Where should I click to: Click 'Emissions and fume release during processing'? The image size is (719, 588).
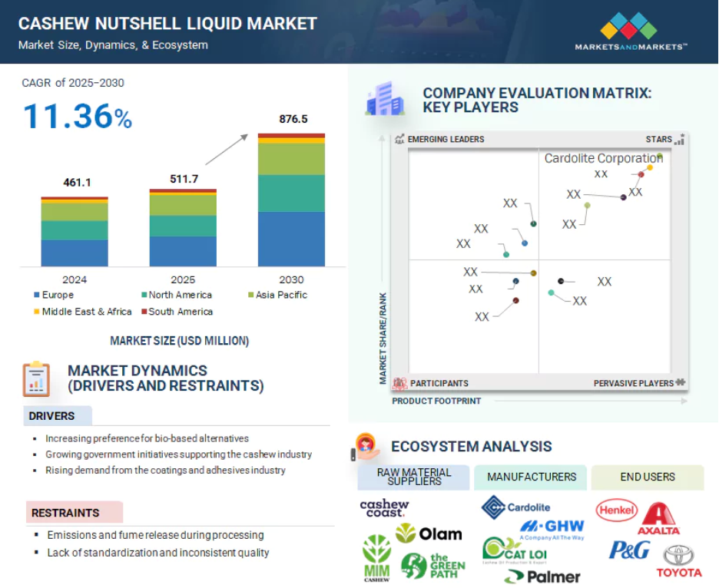pos(155,535)
